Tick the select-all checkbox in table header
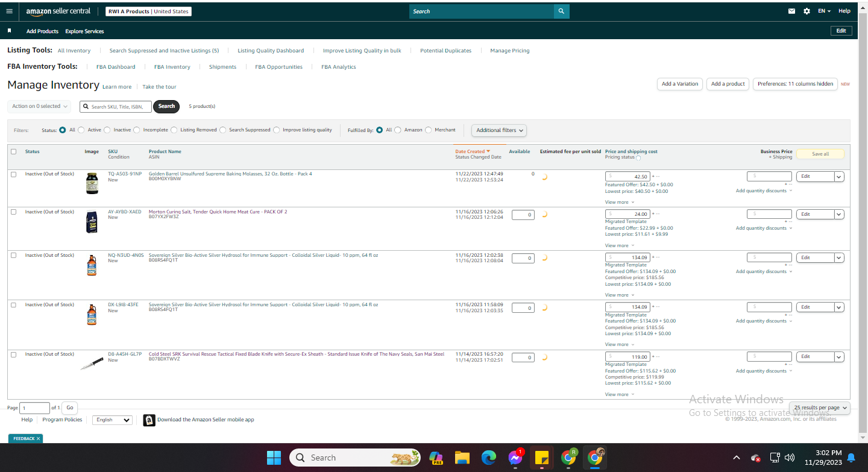 pyautogui.click(x=14, y=151)
